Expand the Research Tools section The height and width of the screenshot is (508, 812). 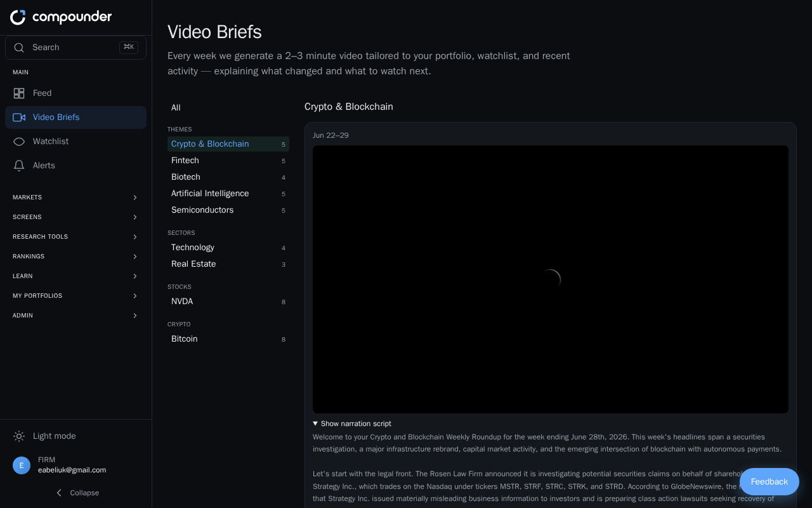tap(75, 237)
